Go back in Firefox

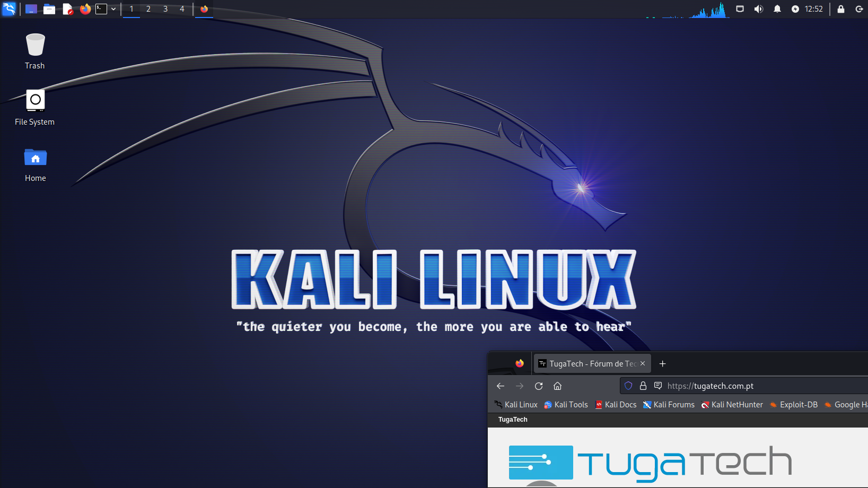point(501,386)
